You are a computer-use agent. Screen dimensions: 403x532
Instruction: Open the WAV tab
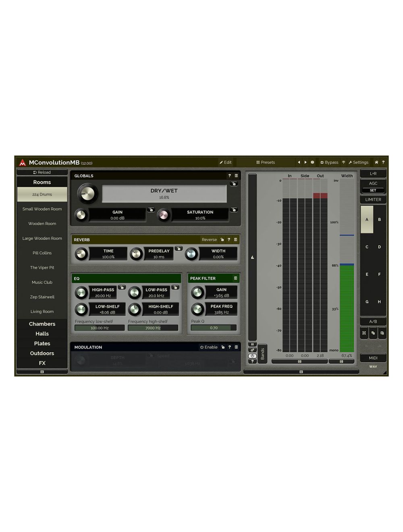pyautogui.click(x=374, y=367)
